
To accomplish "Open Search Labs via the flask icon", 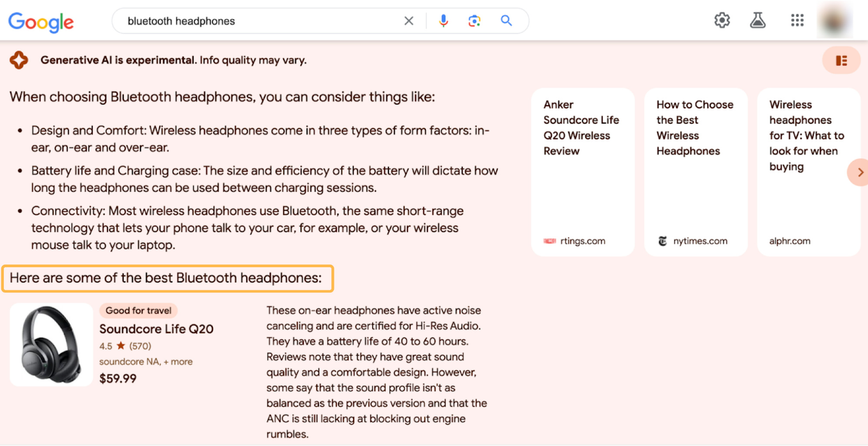I will coord(757,20).
